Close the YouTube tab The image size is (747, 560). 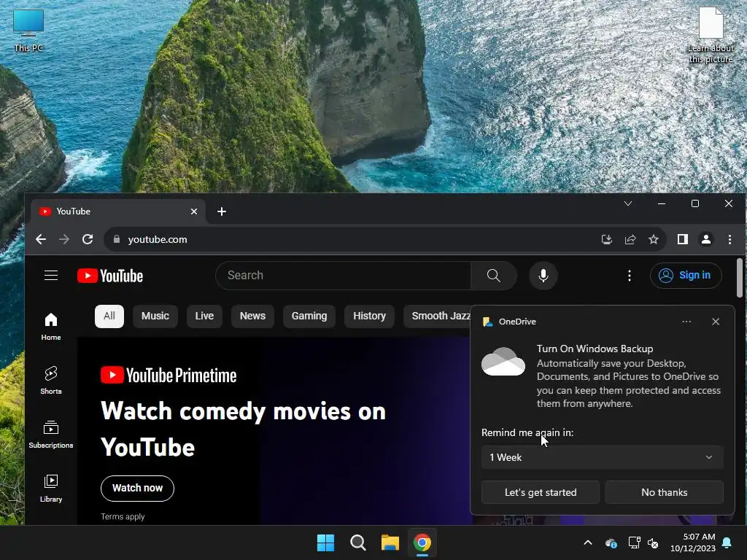click(x=194, y=211)
